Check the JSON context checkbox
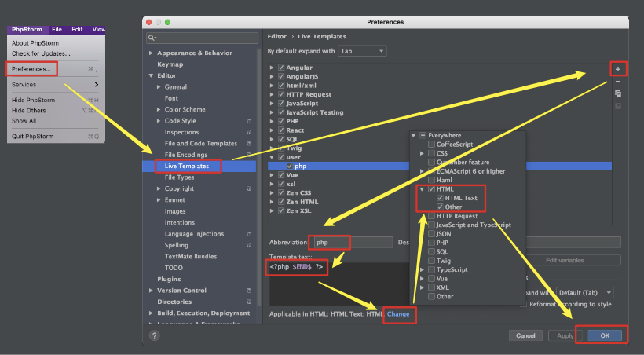644x355 pixels. click(x=431, y=234)
